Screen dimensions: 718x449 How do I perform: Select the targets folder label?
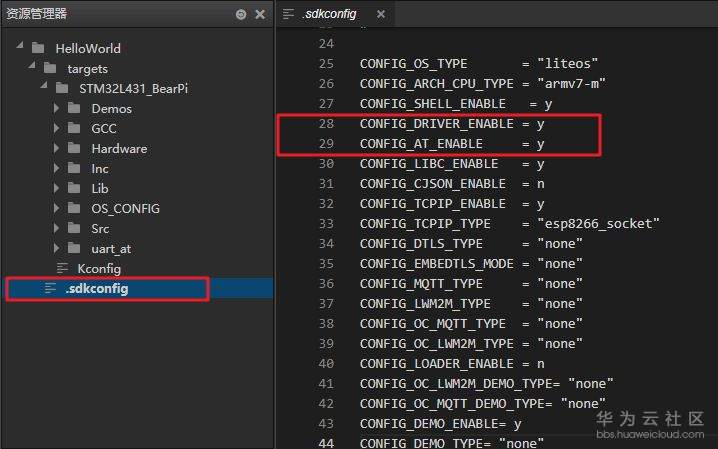pyautogui.click(x=87, y=69)
